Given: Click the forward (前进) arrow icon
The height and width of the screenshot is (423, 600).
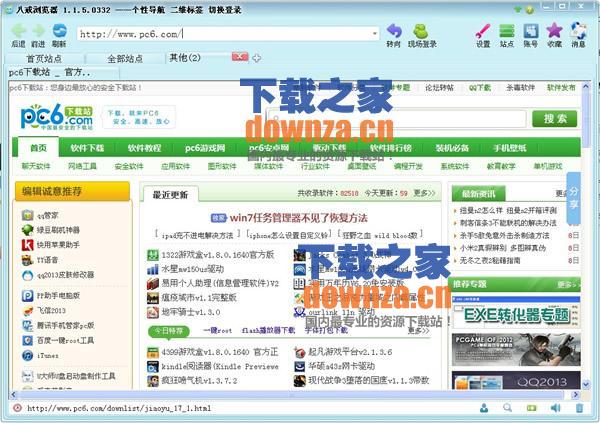Looking at the screenshot, I should tap(38, 31).
